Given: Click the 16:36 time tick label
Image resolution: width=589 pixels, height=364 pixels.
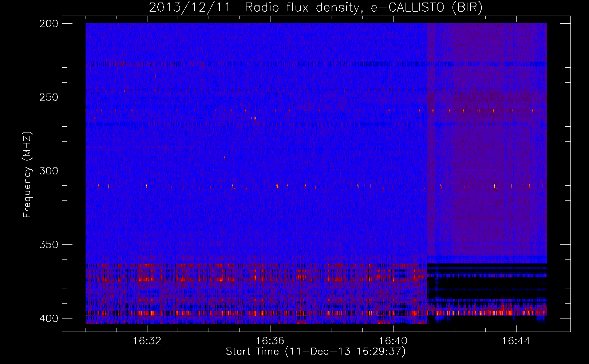Looking at the screenshot, I should (x=270, y=341).
